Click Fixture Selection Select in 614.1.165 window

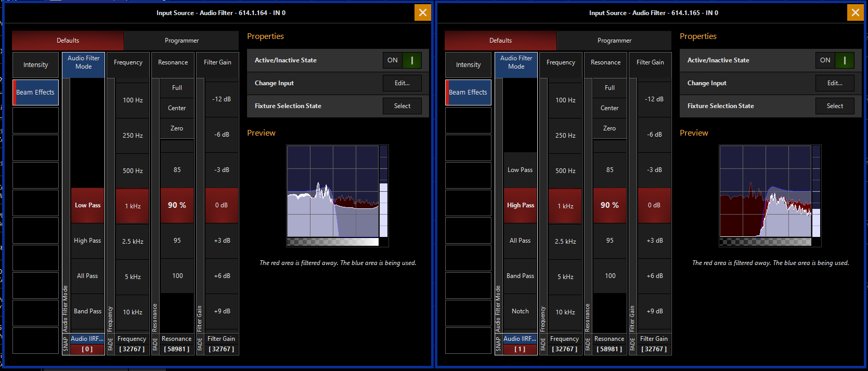coord(835,106)
